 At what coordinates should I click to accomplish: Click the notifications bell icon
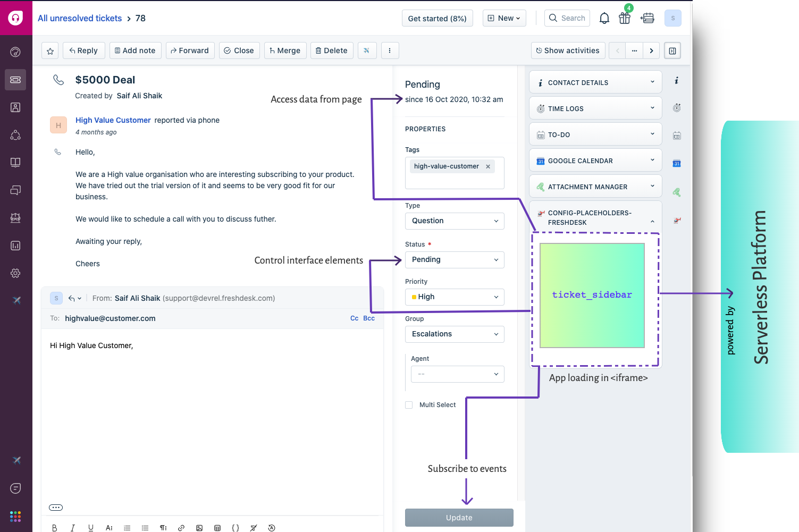(x=604, y=18)
